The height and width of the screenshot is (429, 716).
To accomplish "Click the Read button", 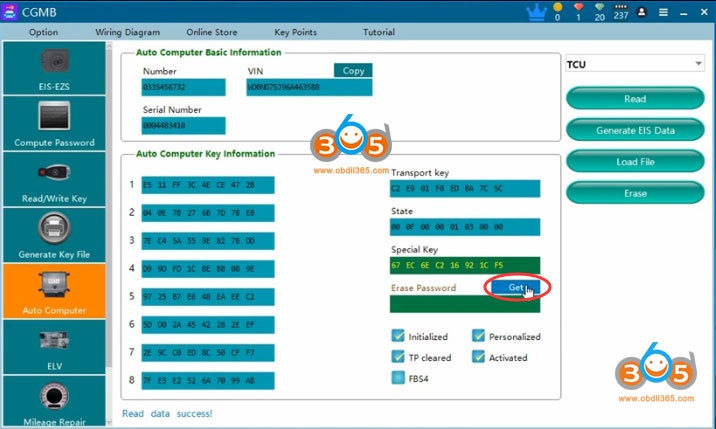I will pyautogui.click(x=635, y=98).
